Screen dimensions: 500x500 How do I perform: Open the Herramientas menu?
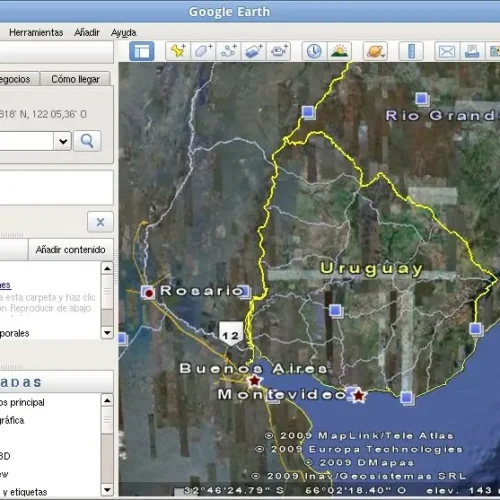[36, 32]
